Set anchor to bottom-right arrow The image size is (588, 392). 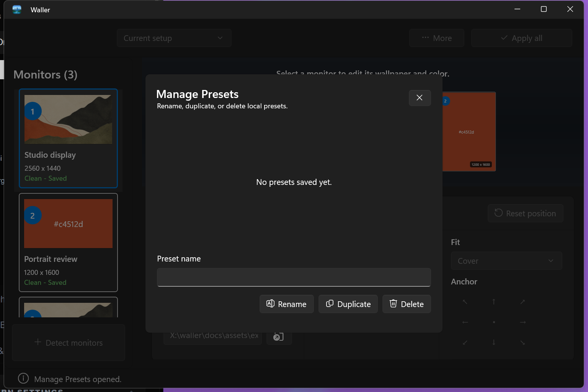point(523,343)
